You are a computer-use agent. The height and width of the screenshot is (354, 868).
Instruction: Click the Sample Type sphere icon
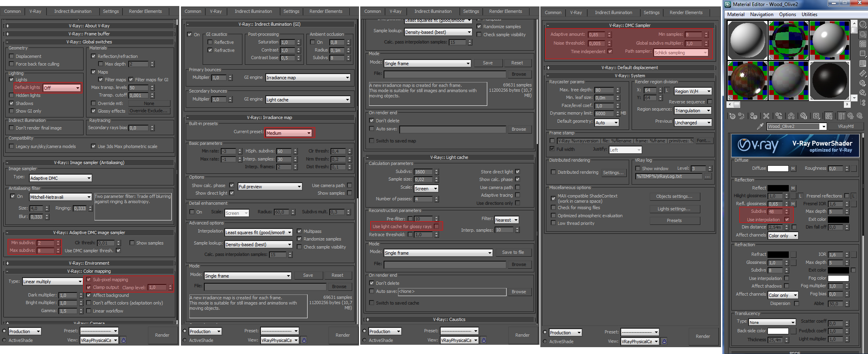coord(862,25)
